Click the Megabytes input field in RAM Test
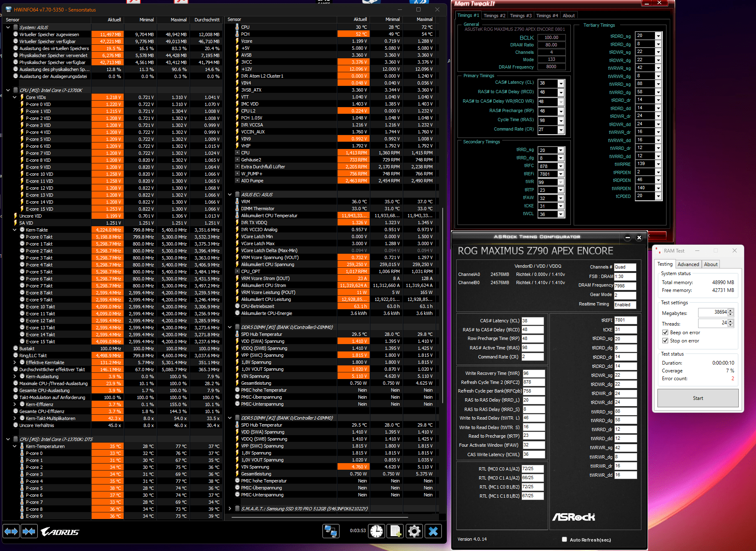 (713, 312)
